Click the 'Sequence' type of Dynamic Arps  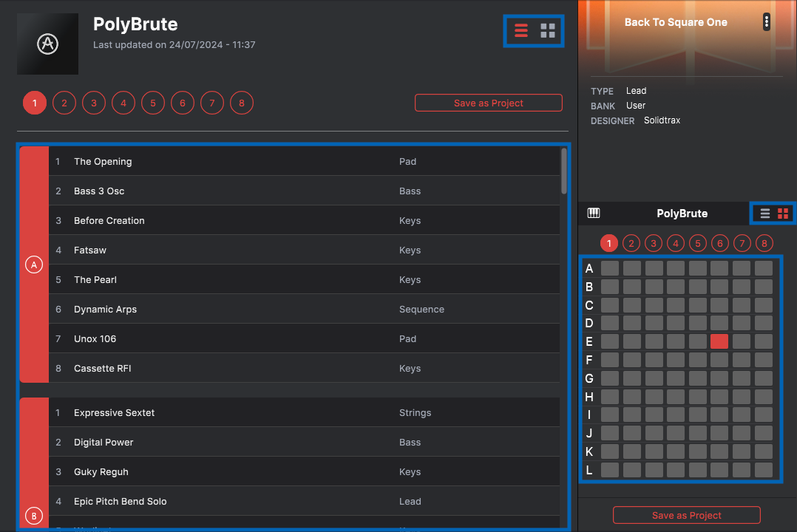click(x=421, y=309)
